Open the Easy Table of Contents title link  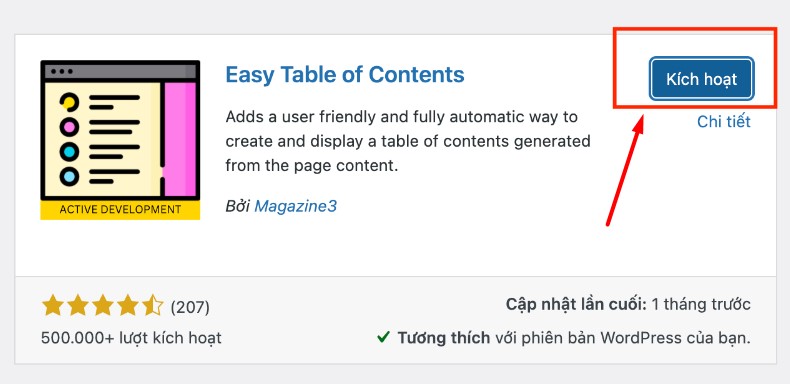coord(345,75)
